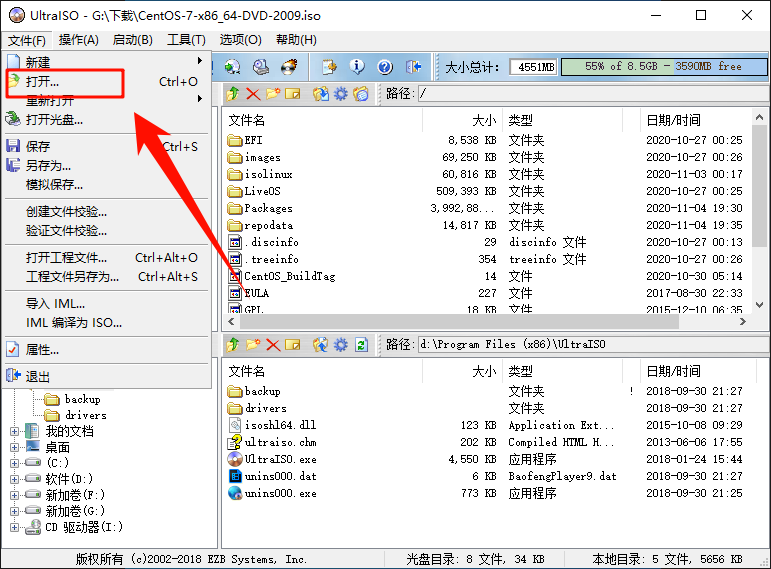The height and width of the screenshot is (569, 771).
Task: Select the Packages folder row
Action: point(485,209)
